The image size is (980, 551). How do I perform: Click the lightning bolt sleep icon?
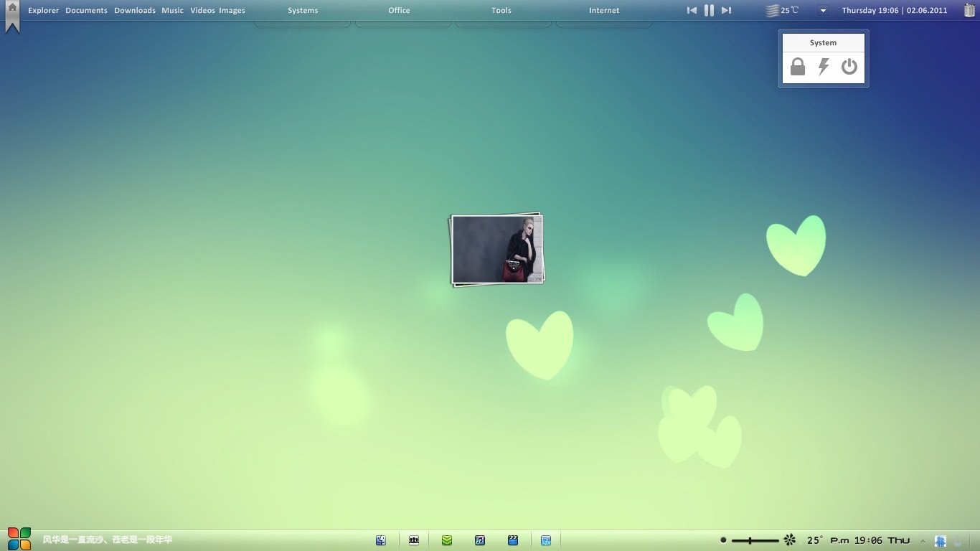[x=824, y=67]
